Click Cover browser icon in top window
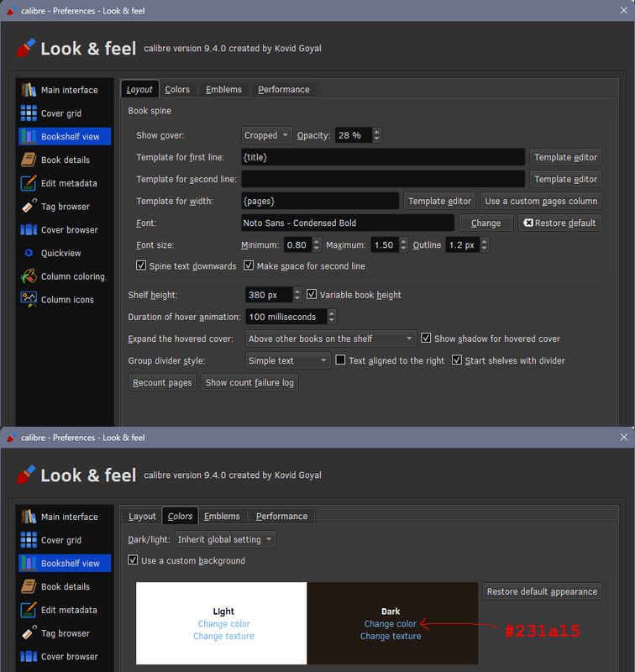The image size is (635, 672). (29, 229)
